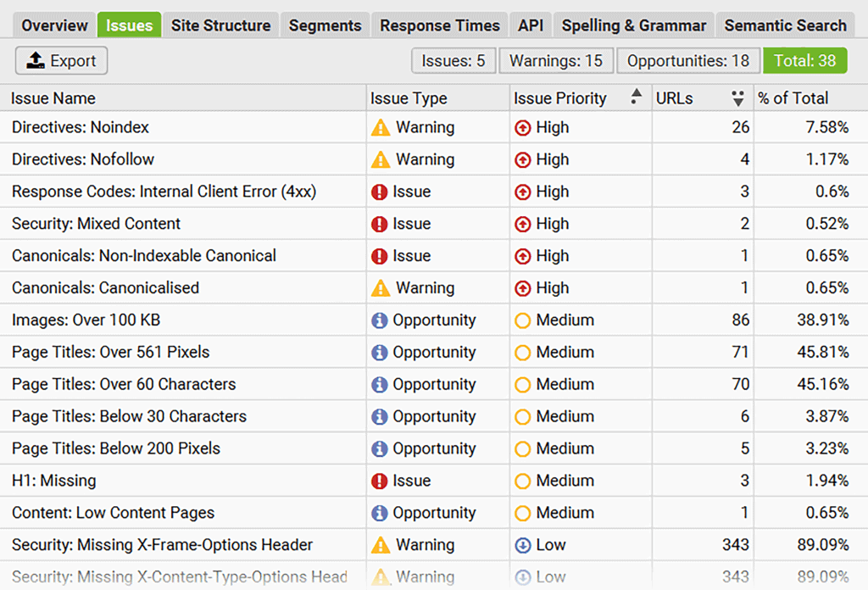The width and height of the screenshot is (868, 590).
Task: Click the High priority icon in Directives: Nofollow row
Action: [523, 160]
